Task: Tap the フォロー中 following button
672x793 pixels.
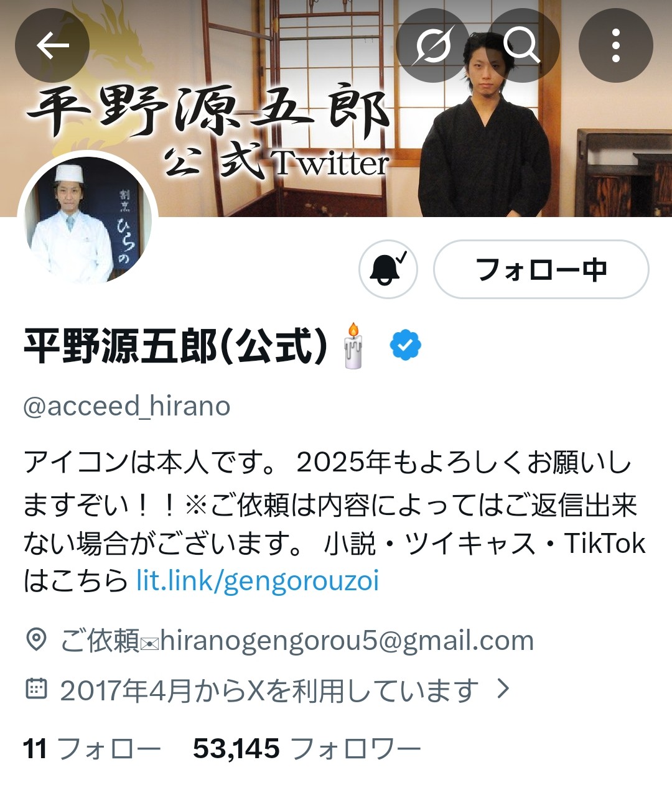Action: tap(541, 269)
